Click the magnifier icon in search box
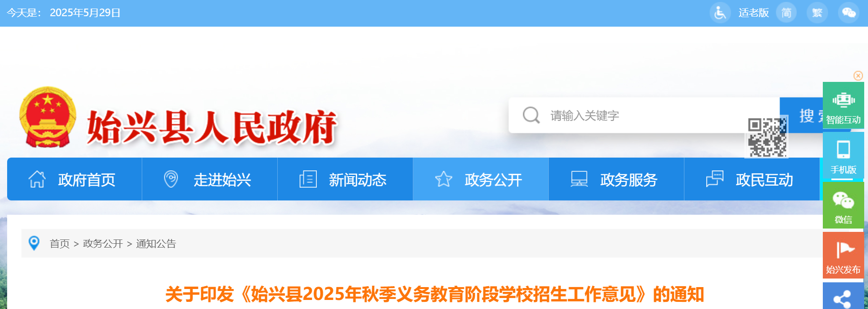The image size is (868, 309). click(x=531, y=115)
